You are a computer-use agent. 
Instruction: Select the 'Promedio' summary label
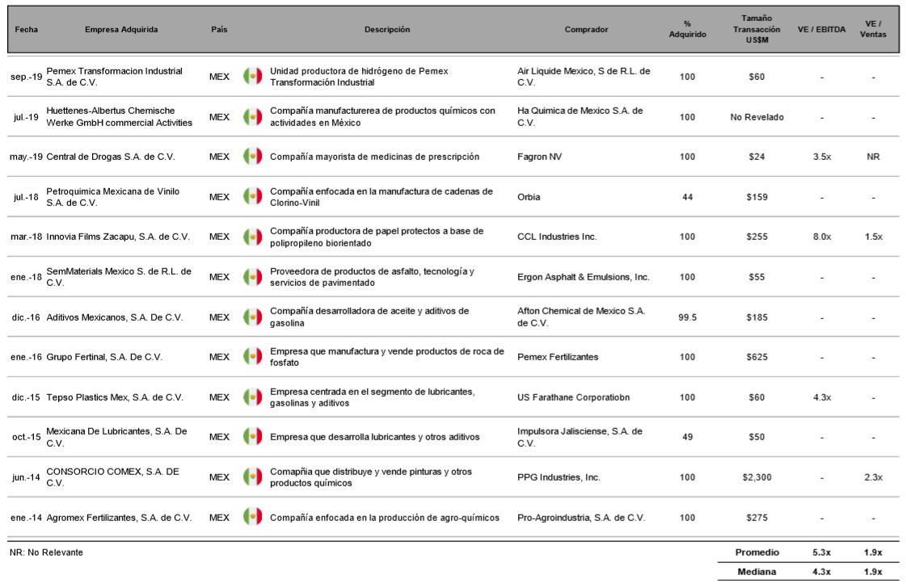757,552
